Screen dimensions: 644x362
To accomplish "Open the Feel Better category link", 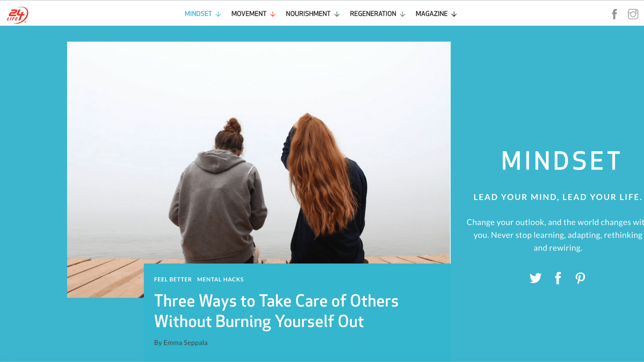I will (173, 280).
